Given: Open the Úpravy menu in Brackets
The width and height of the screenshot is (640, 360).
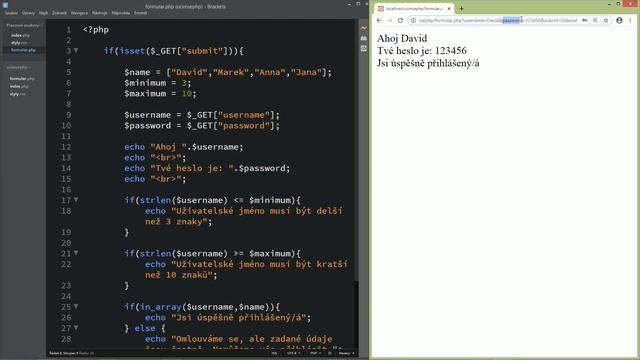Looking at the screenshot, I should click(x=28, y=13).
